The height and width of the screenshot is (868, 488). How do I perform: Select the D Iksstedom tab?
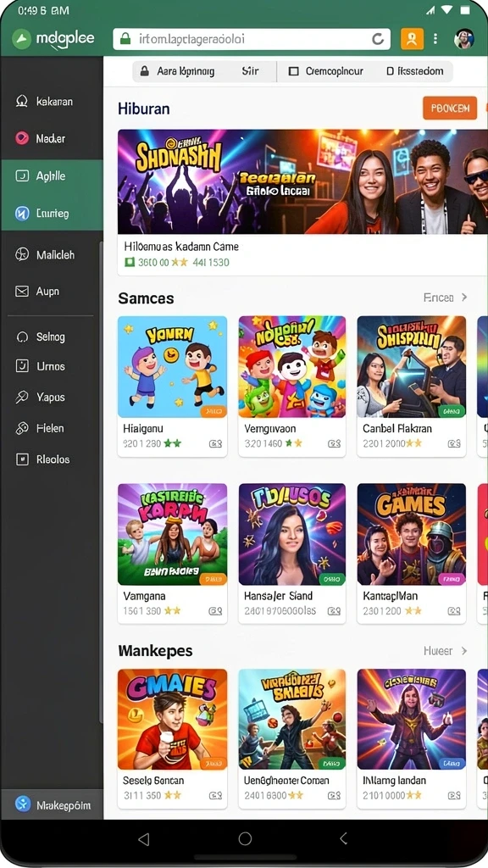click(x=415, y=71)
